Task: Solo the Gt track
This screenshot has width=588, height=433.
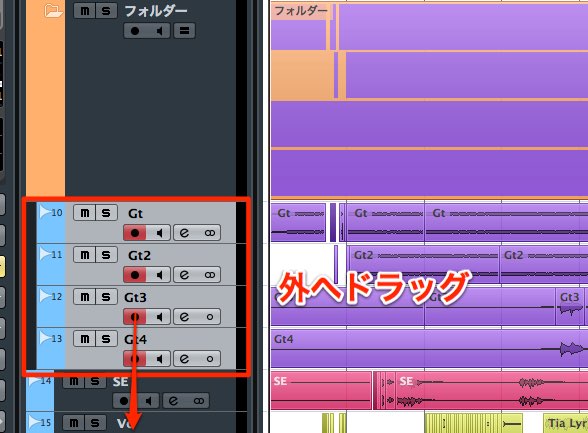Action: pos(106,213)
